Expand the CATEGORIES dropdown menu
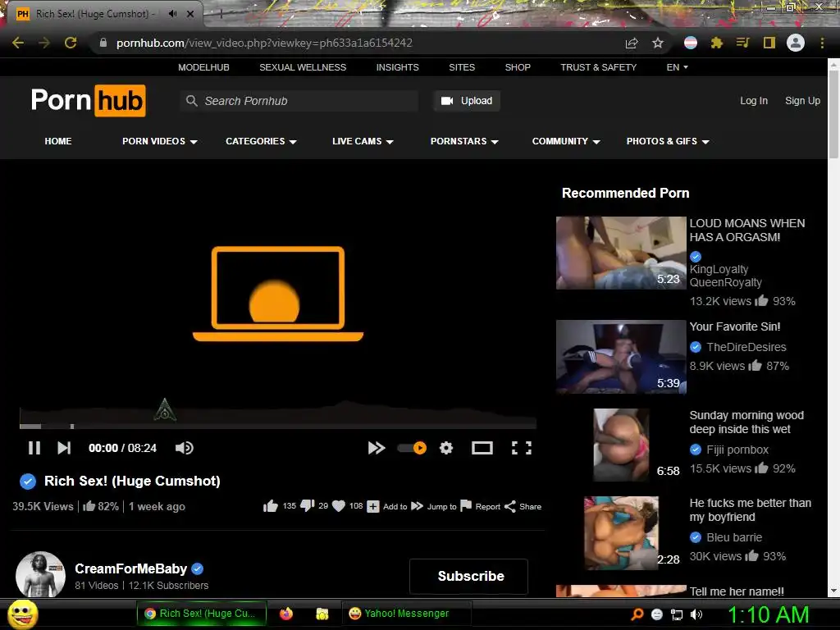The image size is (840, 630). click(x=261, y=141)
